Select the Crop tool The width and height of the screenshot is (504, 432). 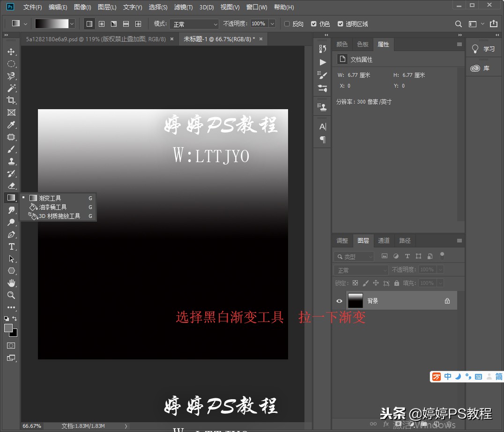pyautogui.click(x=11, y=100)
